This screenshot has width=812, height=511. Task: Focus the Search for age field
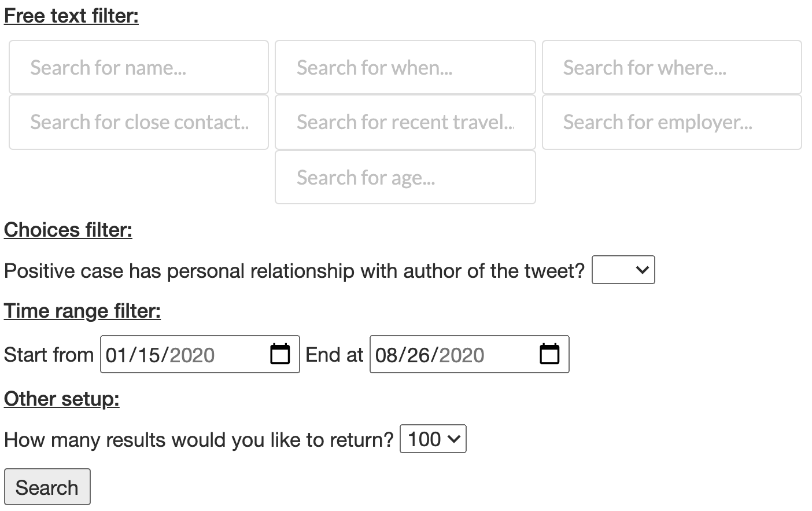click(405, 177)
